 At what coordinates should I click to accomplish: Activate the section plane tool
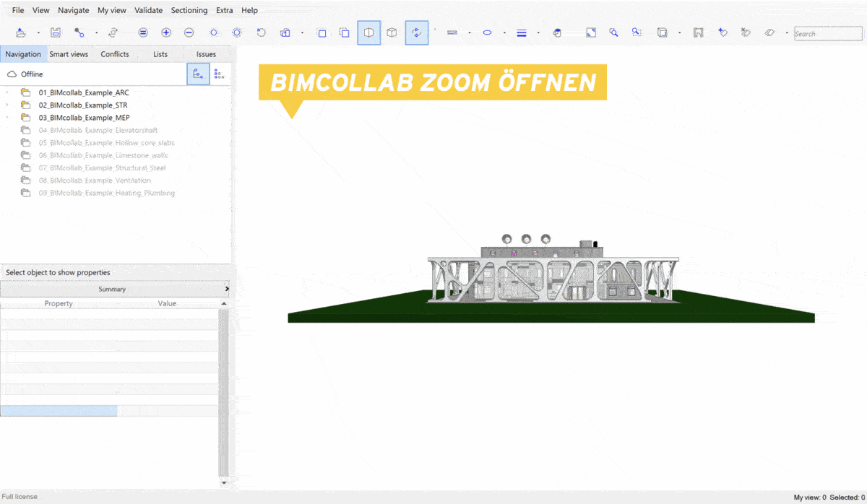point(368,32)
